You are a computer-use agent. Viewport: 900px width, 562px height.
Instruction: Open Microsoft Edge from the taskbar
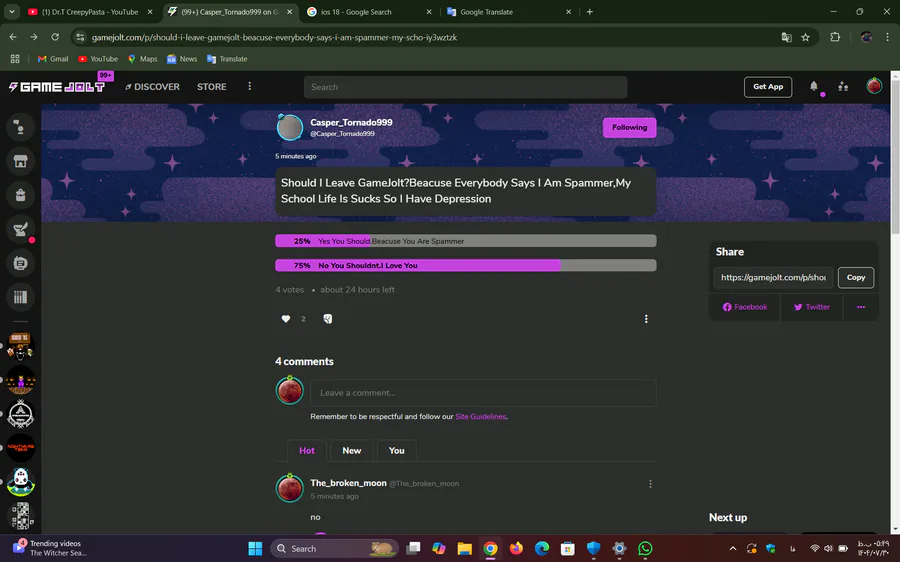point(542,548)
